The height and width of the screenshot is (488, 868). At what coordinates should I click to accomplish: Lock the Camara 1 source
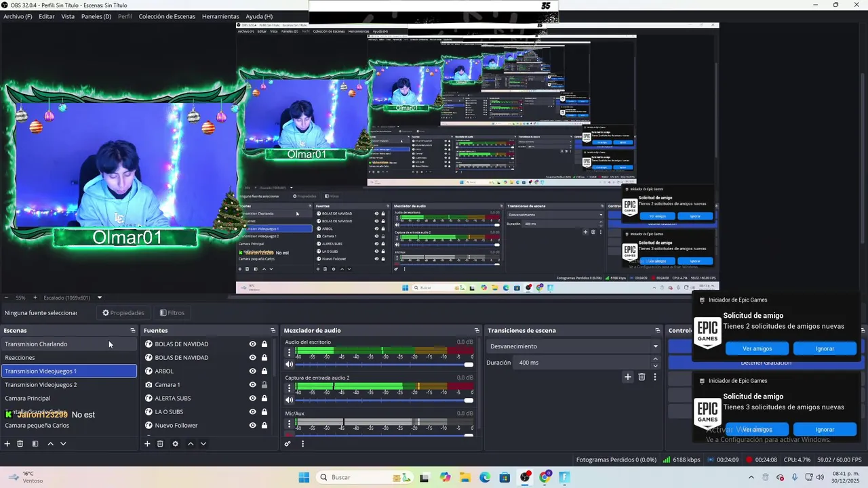264,385
